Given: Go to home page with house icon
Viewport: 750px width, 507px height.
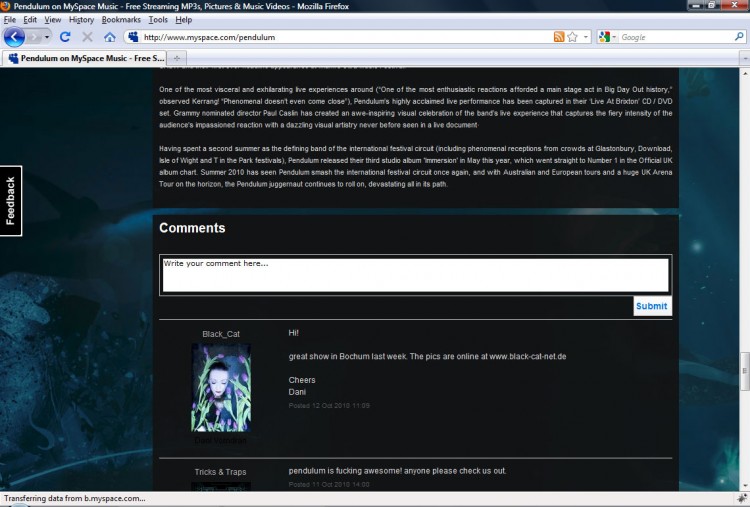Looking at the screenshot, I should pos(110,37).
